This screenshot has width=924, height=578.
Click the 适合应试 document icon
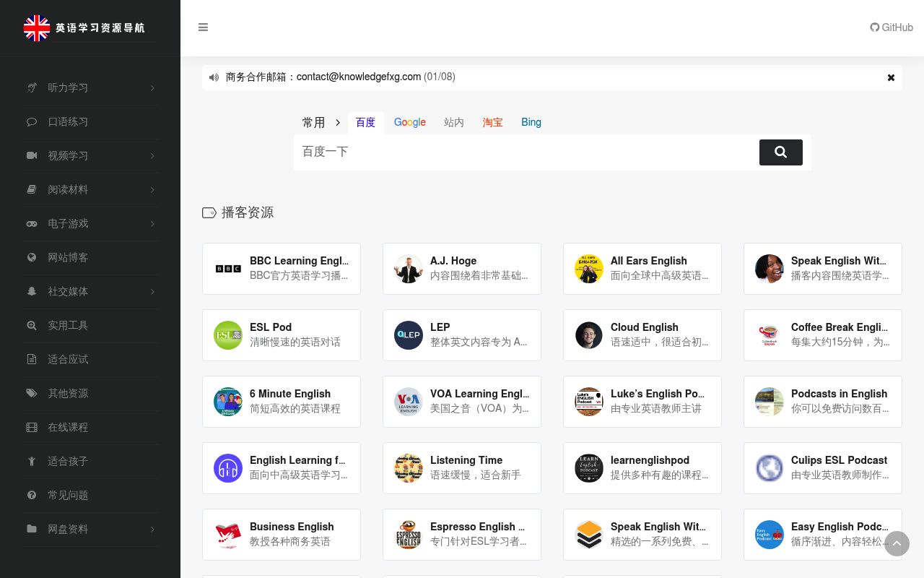32,360
